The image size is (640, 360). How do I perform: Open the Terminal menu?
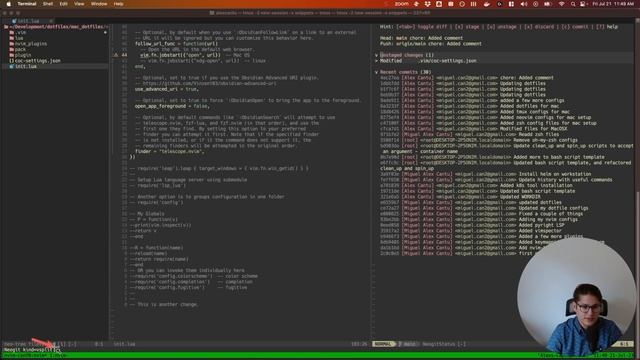pyautogui.click(x=27, y=4)
